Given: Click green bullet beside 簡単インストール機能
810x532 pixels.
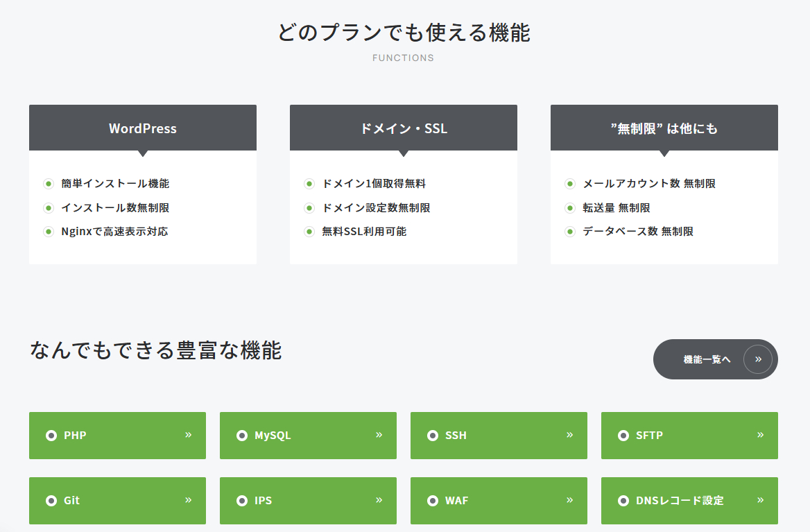Looking at the screenshot, I should pyautogui.click(x=49, y=184).
